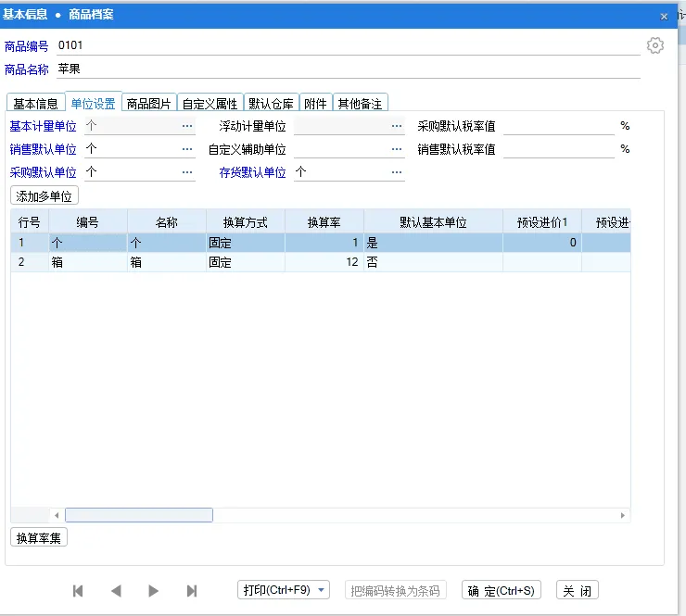Viewport: 686px width, 616px height.
Task: Open the 商品图片 tab
Action: 148,104
